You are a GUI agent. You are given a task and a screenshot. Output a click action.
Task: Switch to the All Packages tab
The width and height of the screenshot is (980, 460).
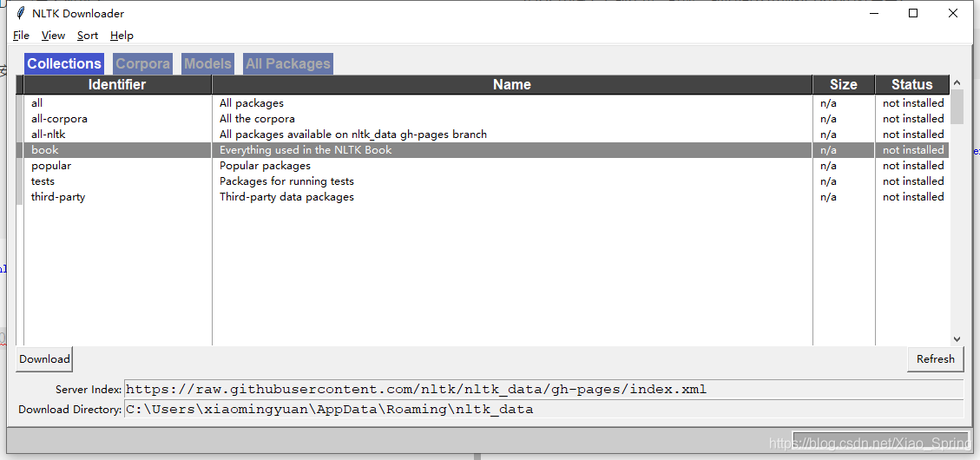(x=287, y=63)
